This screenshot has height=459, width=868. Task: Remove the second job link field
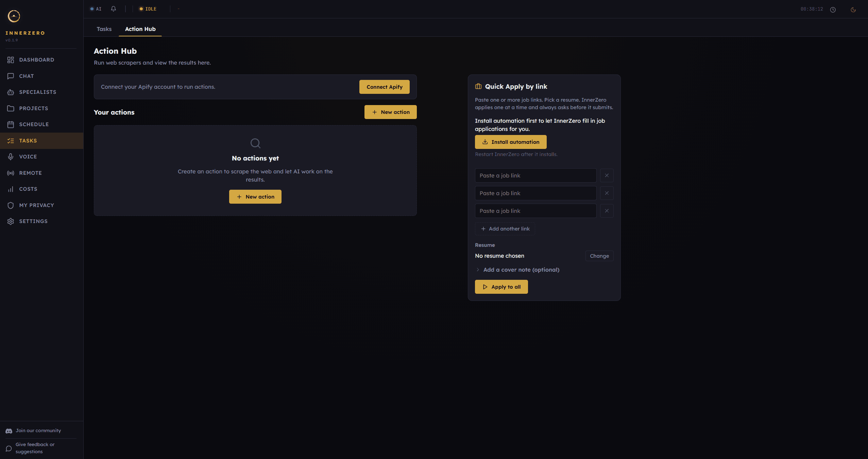coord(607,193)
